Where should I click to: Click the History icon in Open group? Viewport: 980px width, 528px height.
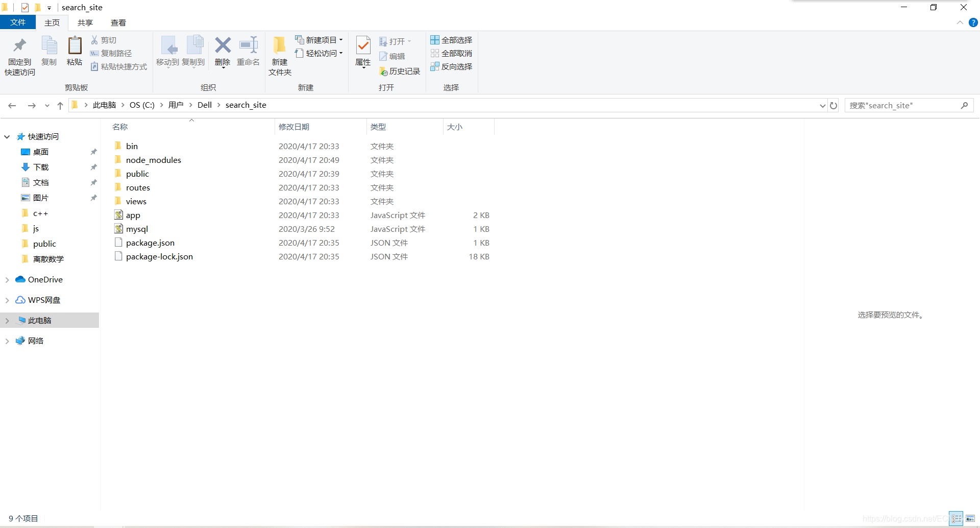383,71
